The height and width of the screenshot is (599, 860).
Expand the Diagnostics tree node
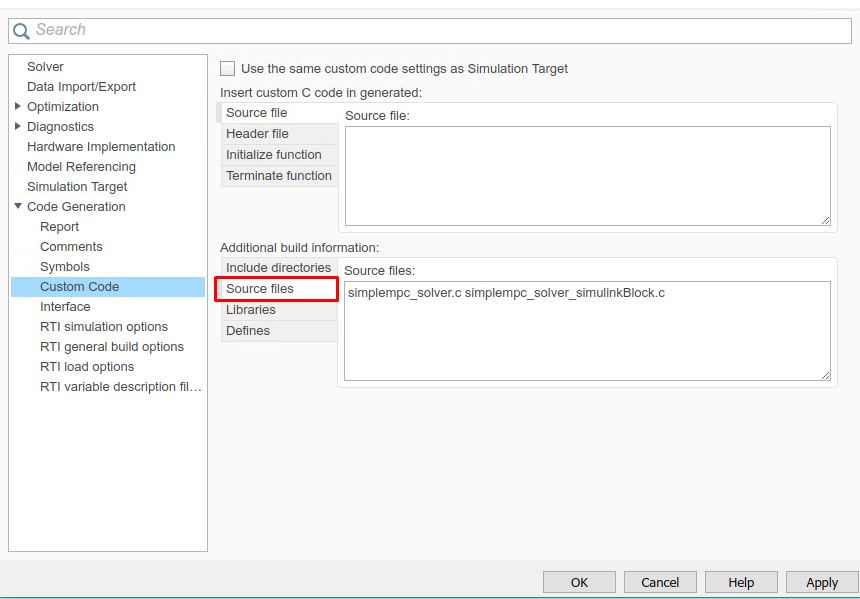pos(18,127)
